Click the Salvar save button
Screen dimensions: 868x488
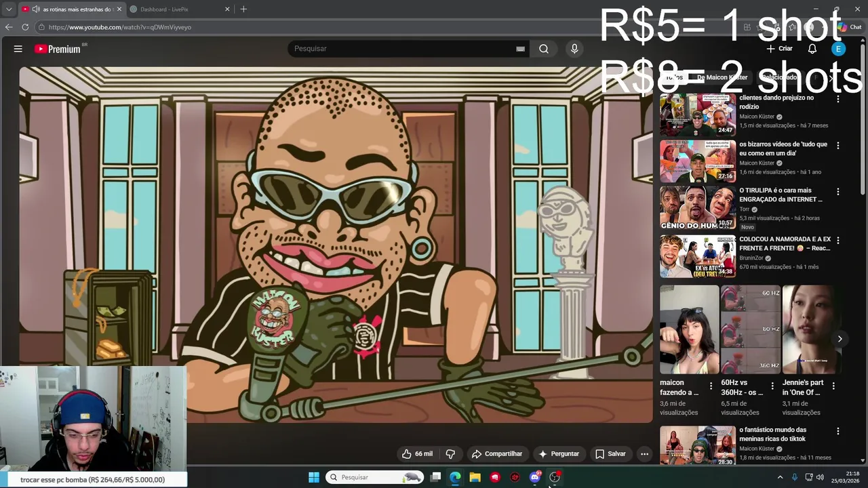click(x=610, y=454)
